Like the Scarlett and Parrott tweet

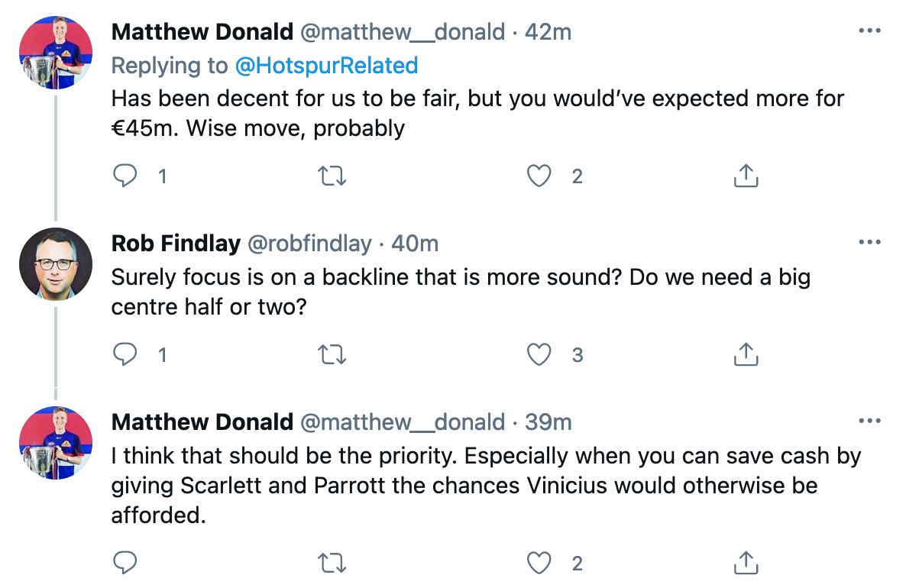[539, 563]
